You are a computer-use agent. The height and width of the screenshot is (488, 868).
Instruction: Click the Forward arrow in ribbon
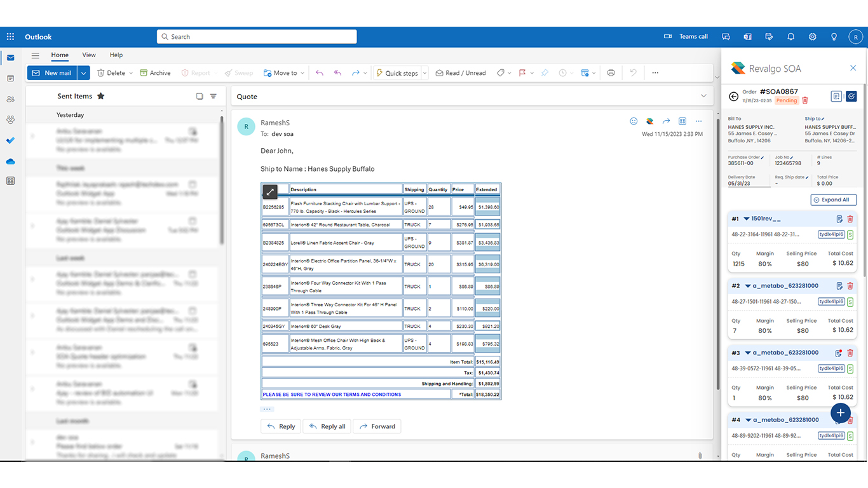356,73
